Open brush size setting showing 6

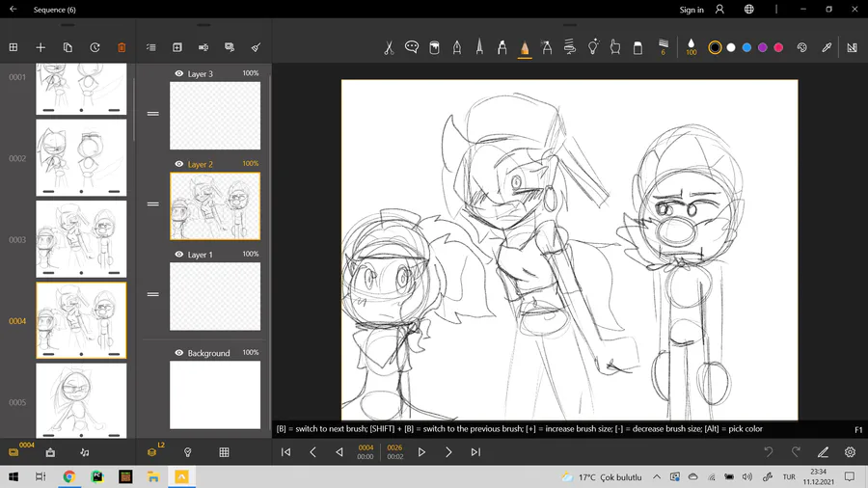tap(664, 47)
